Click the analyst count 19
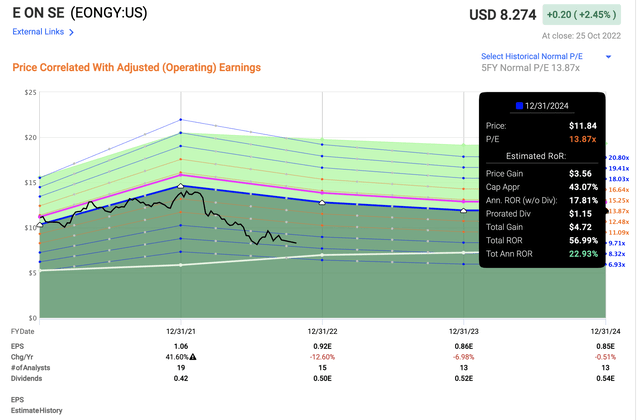640x420 pixels. pyautogui.click(x=181, y=368)
